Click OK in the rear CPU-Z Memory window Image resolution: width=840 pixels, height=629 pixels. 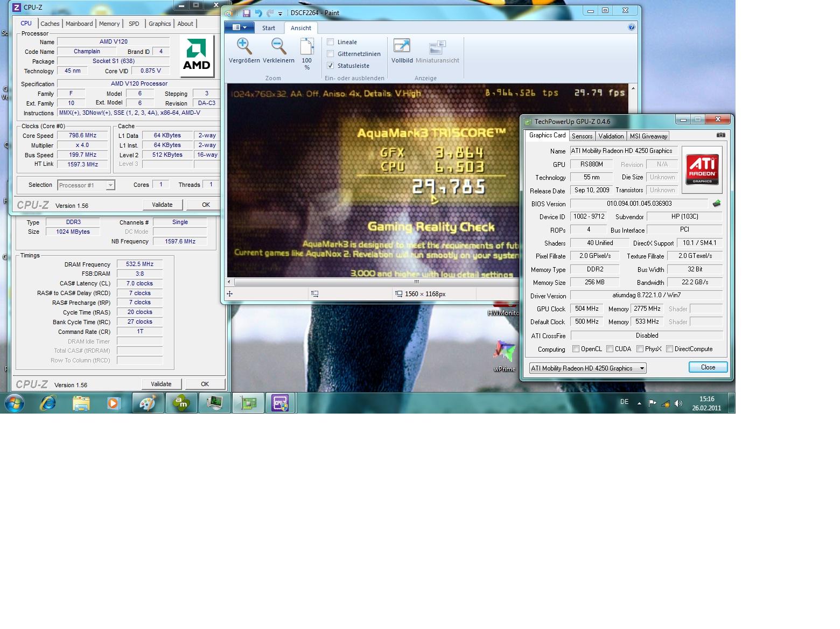205,384
